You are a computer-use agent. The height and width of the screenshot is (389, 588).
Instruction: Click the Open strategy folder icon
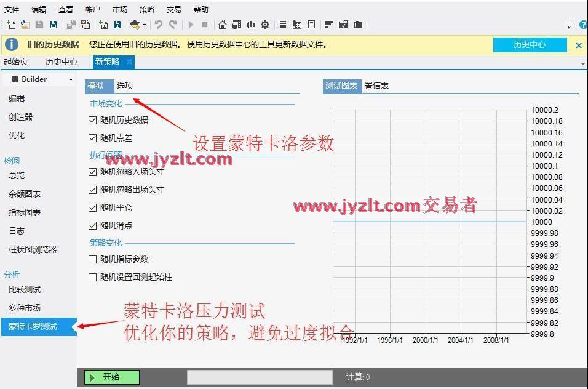[x=25, y=25]
